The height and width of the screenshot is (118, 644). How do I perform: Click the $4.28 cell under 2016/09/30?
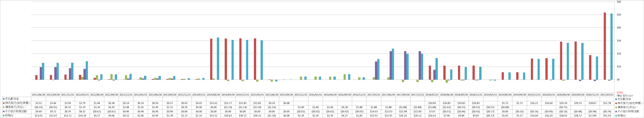(x=345, y=107)
